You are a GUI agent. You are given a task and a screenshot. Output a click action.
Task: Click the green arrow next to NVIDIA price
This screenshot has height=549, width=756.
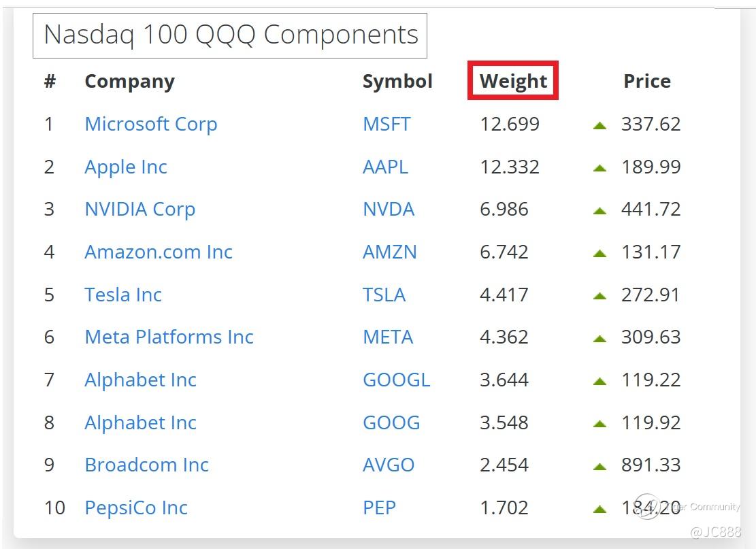(599, 210)
